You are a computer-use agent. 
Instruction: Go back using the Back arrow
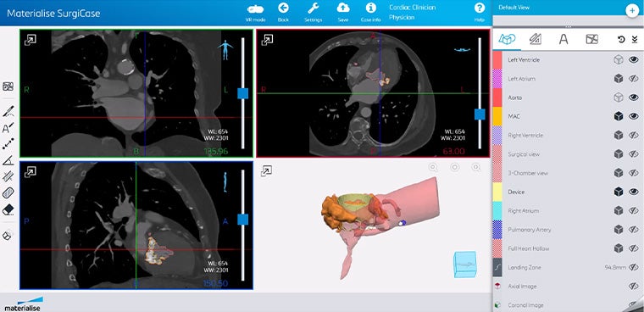pyautogui.click(x=283, y=13)
